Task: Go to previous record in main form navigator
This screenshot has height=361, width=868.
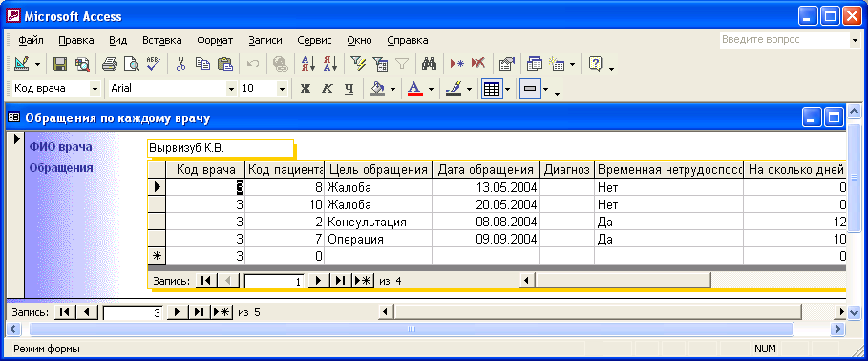Action: tap(86, 312)
